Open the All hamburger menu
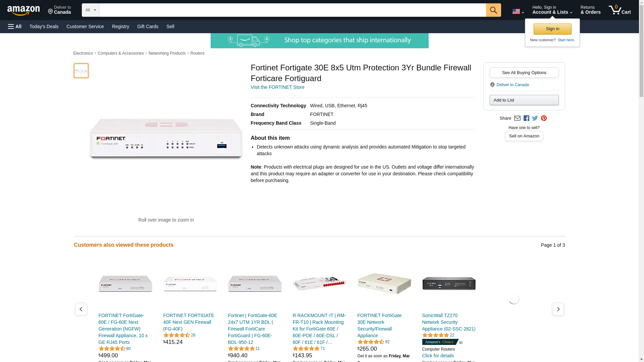This screenshot has height=362, width=644. point(15,26)
